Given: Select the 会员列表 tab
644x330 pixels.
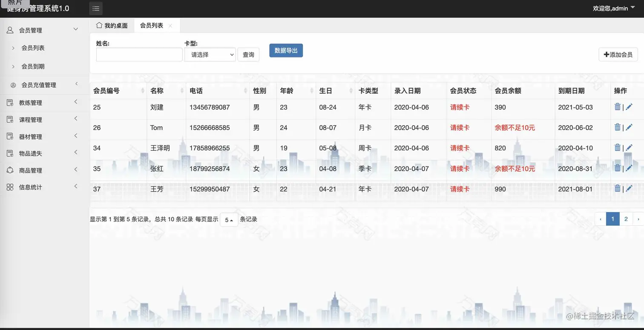Looking at the screenshot, I should 152,26.
